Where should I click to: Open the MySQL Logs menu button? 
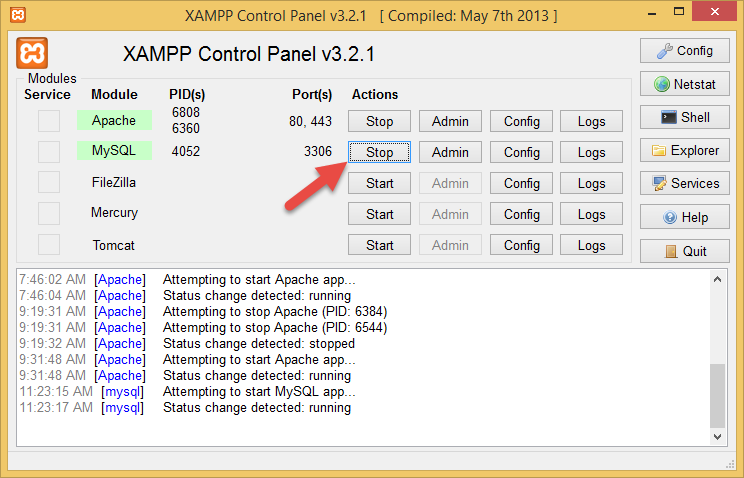pyautogui.click(x=591, y=152)
